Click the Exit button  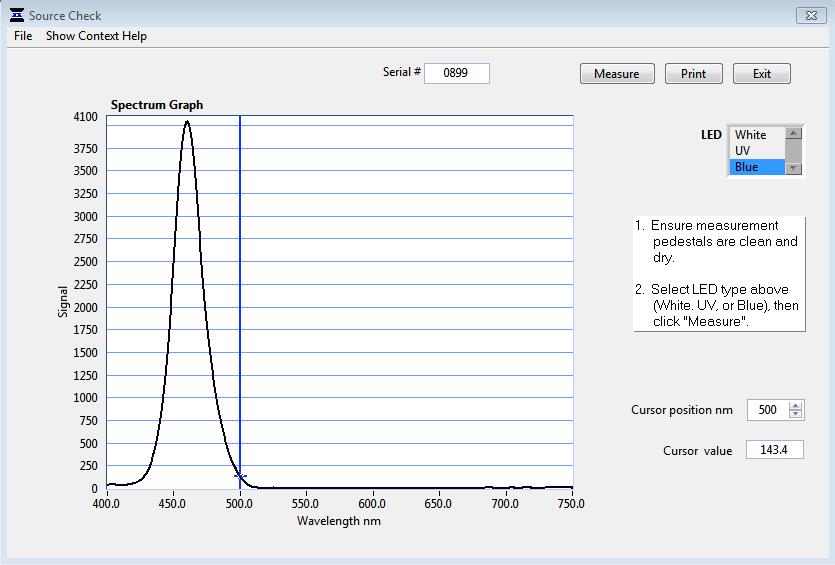click(x=761, y=74)
